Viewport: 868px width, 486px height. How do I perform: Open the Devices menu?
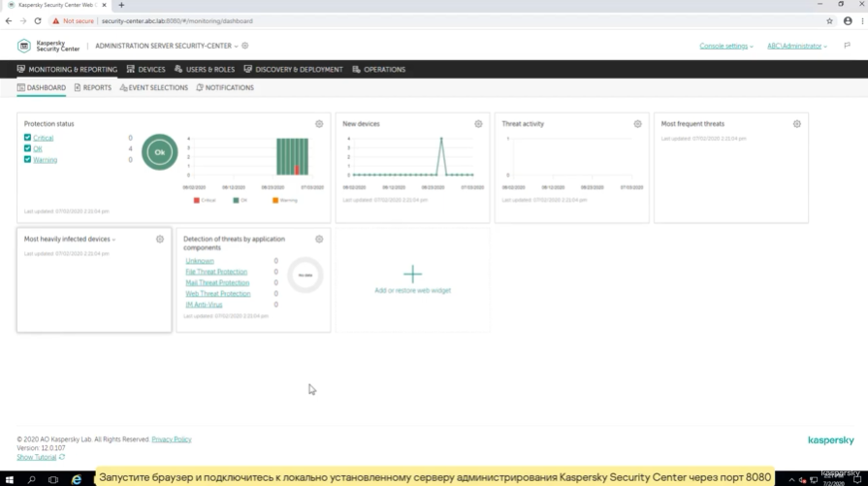click(x=145, y=70)
